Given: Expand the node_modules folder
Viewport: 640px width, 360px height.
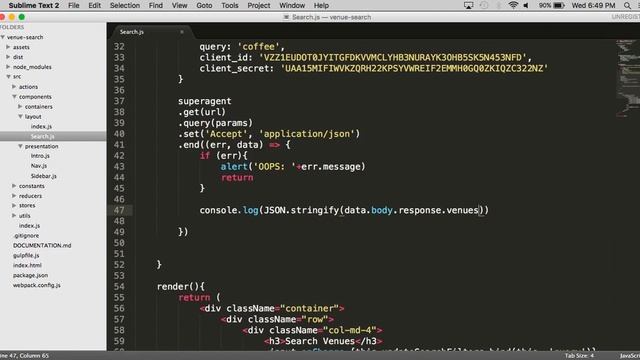Looking at the screenshot, I should click(x=8, y=67).
